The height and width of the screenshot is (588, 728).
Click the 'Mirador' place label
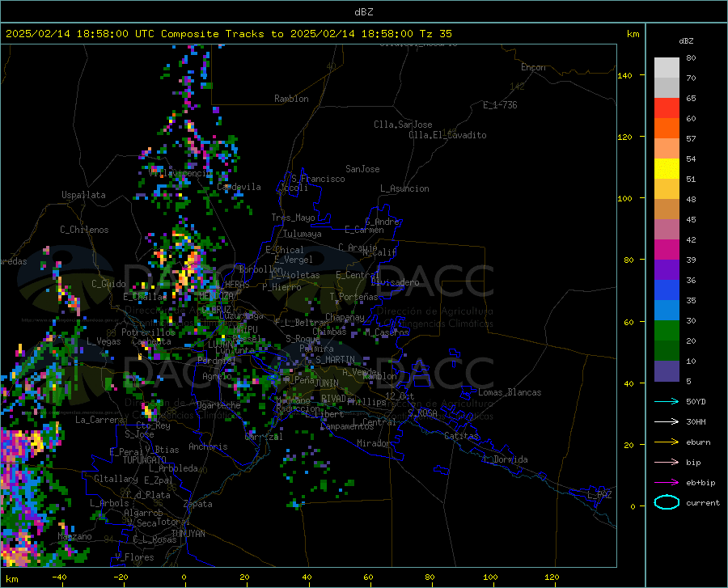pyautogui.click(x=373, y=443)
